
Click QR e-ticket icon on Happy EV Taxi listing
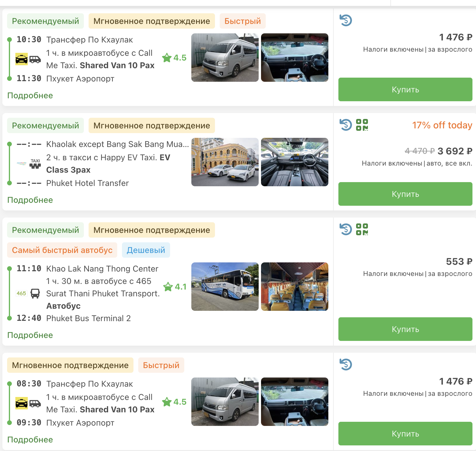362,125
